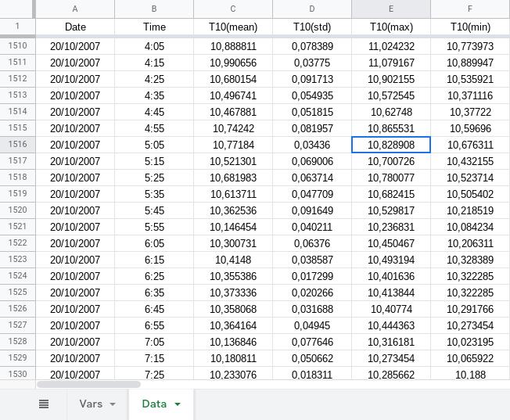Click the Date header cell
The height and width of the screenshot is (420, 510).
[75, 27]
